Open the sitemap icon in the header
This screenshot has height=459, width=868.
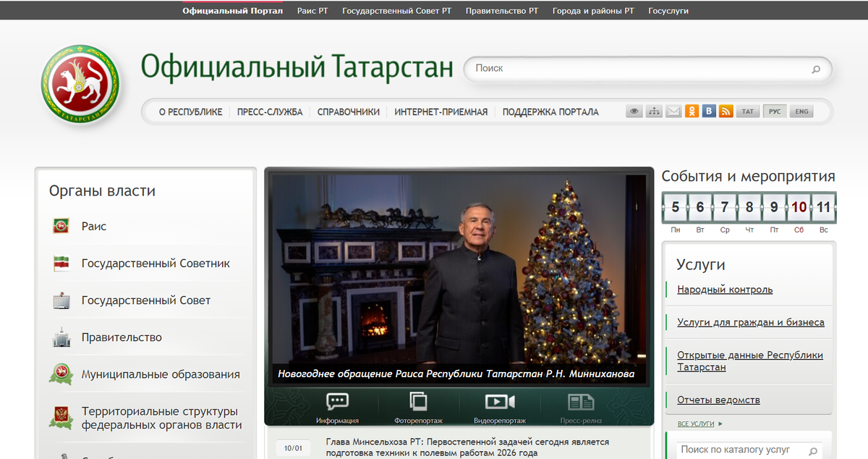coord(654,111)
